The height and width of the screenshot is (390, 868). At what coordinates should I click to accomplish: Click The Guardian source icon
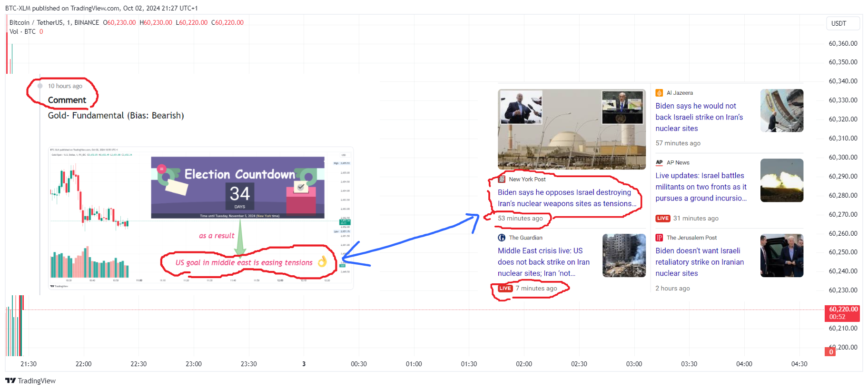[x=502, y=238]
